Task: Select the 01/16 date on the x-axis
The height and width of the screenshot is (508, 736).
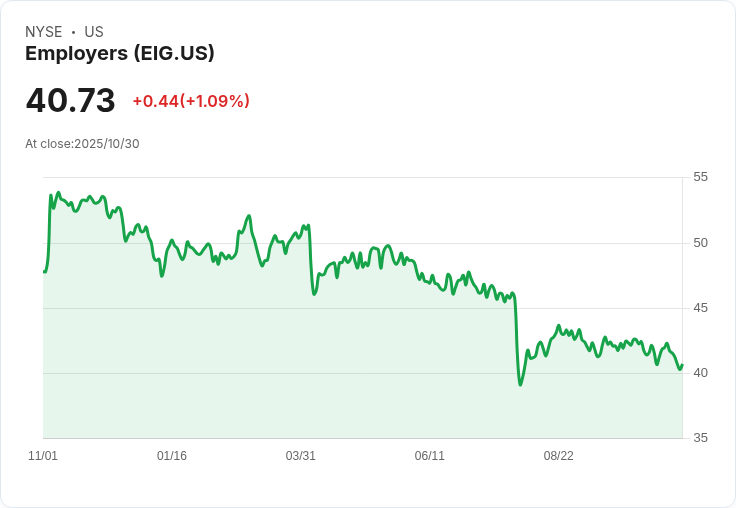Action: [172, 456]
